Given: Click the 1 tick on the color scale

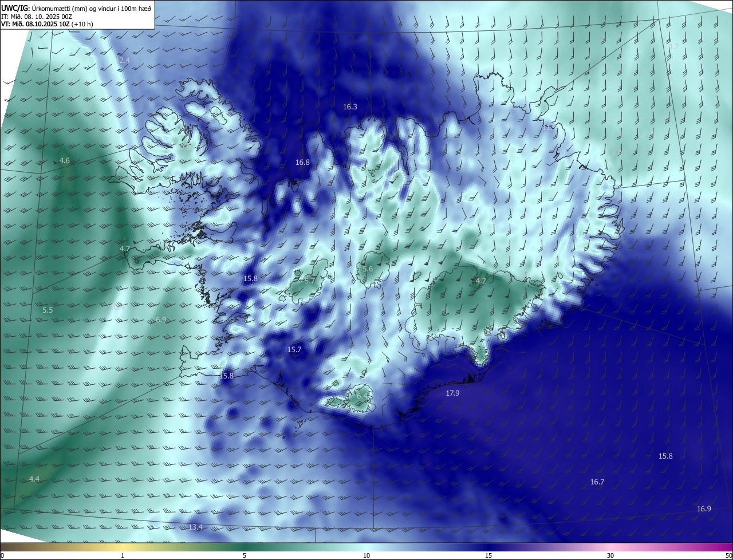Looking at the screenshot, I should click(123, 555).
